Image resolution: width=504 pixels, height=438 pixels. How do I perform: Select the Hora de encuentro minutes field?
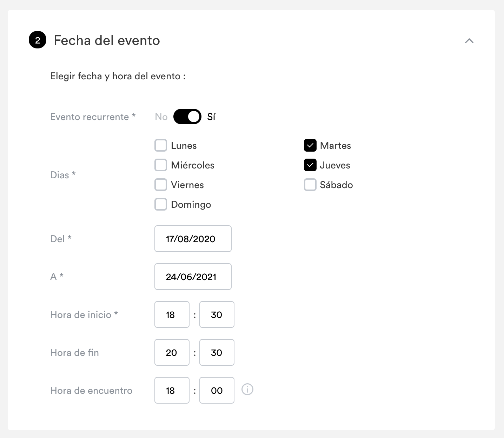[x=217, y=390]
